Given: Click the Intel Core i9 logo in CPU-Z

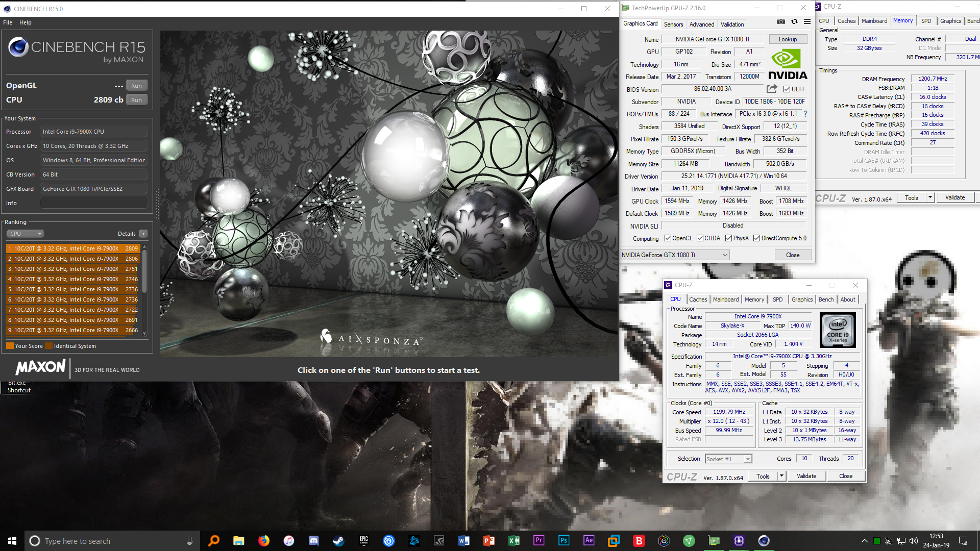Looking at the screenshot, I should tap(838, 331).
